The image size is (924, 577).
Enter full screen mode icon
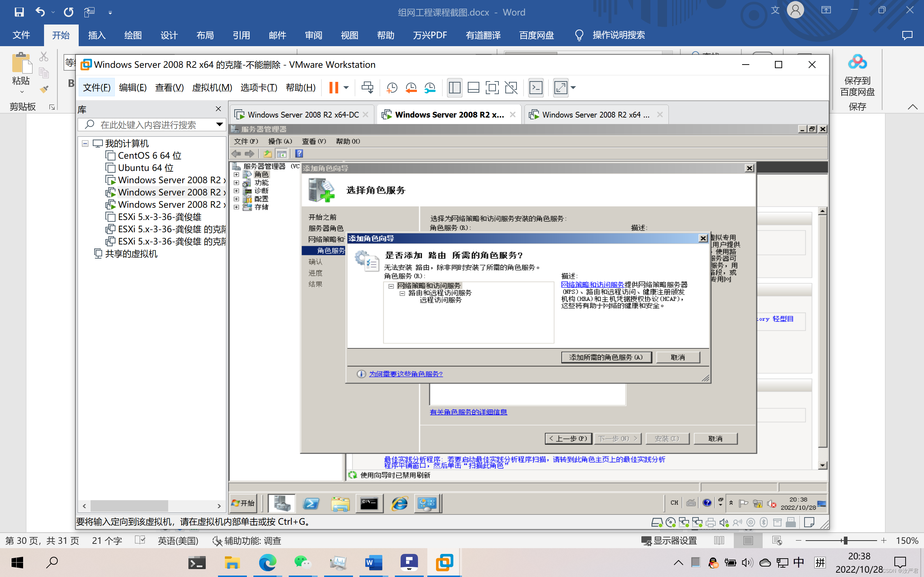[492, 88]
